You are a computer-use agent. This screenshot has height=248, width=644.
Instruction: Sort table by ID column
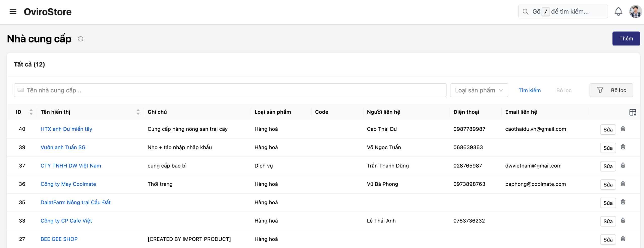click(x=31, y=112)
